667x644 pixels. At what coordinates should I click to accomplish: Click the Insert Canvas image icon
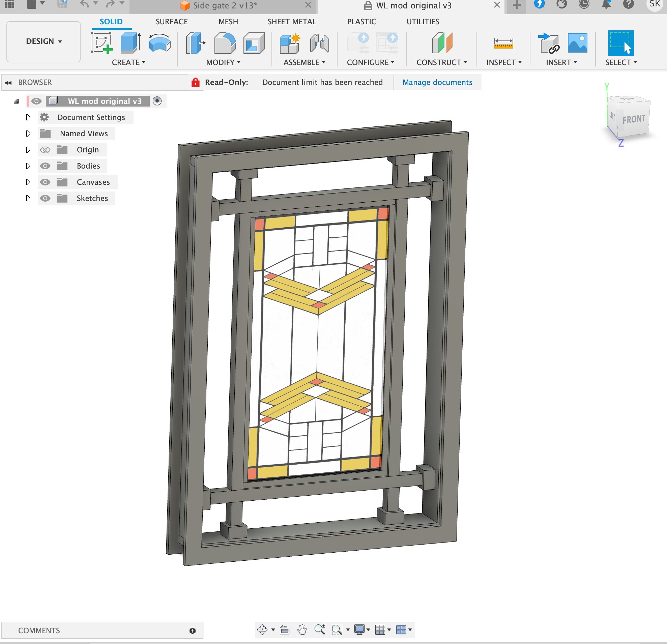[577, 43]
